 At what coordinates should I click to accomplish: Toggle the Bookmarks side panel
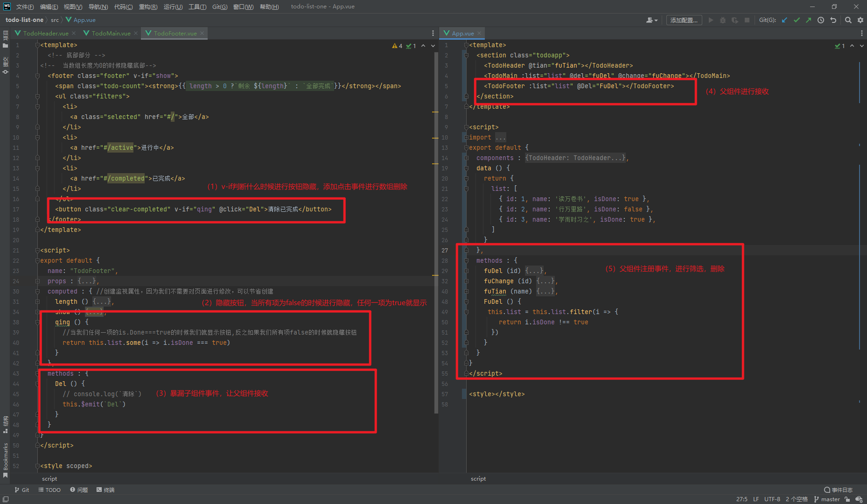tap(6, 460)
